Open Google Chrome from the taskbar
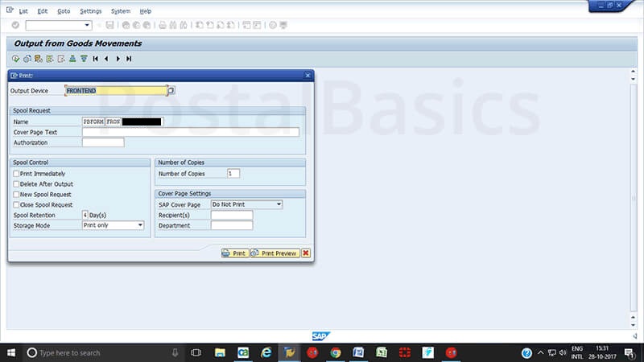Viewport: 644px width, 362px height. pyautogui.click(x=336, y=352)
